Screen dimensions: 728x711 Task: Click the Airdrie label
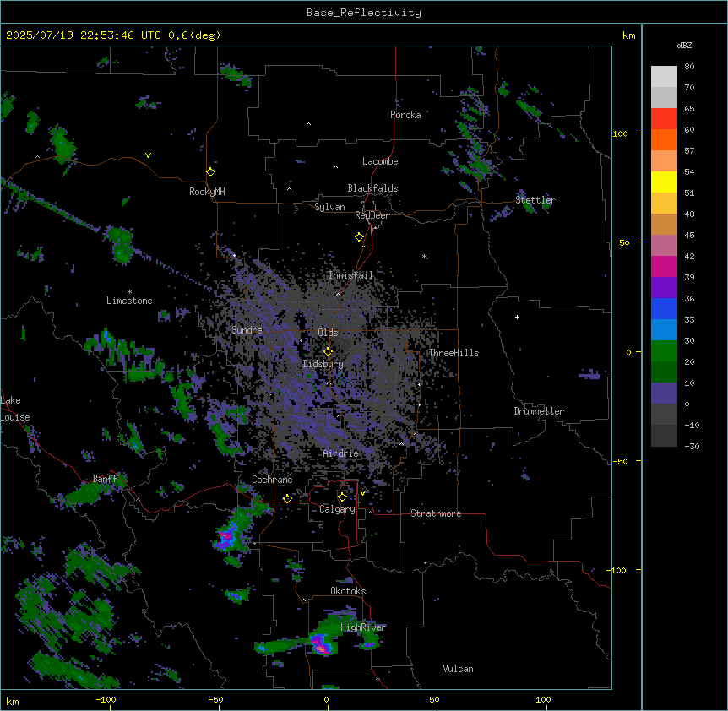pyautogui.click(x=340, y=453)
